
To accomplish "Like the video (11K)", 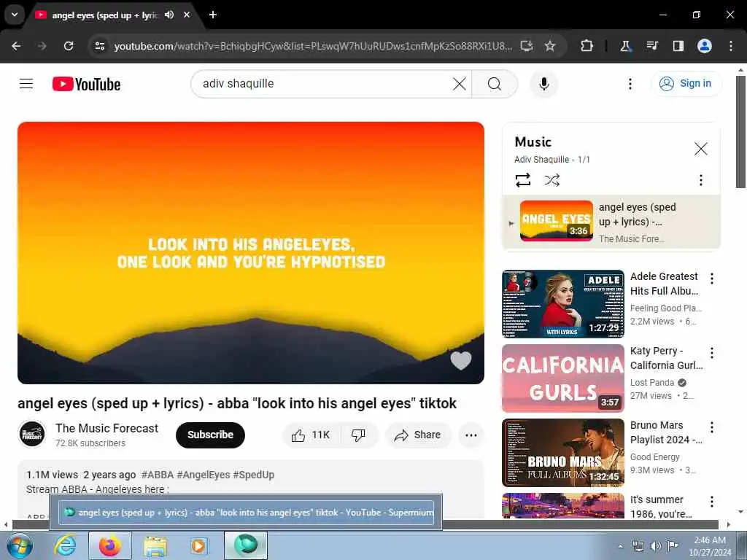I will (x=311, y=435).
